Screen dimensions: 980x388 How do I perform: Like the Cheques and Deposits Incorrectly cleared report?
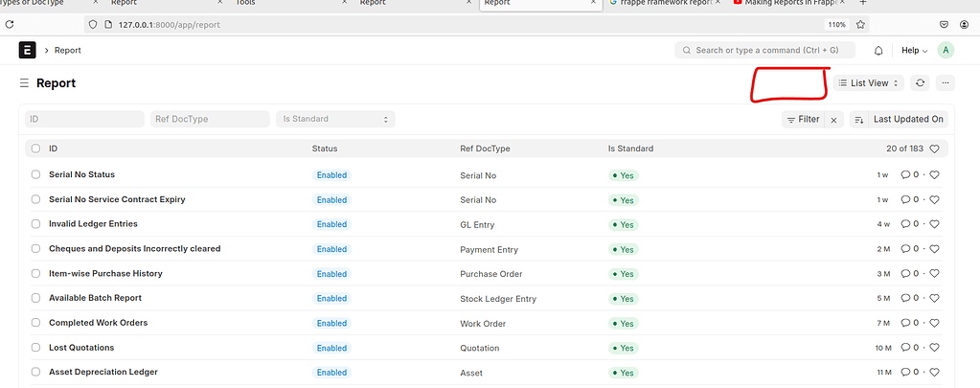[934, 249]
